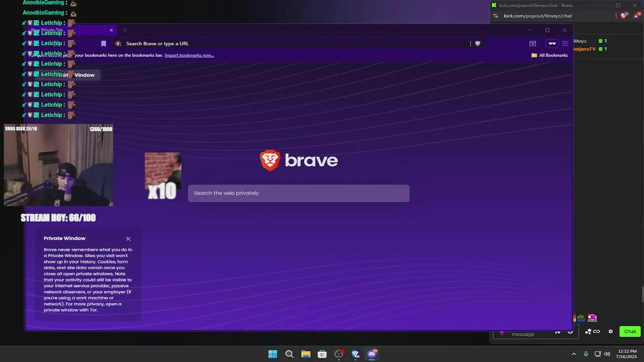Click the Brave icon in the taskbar
Screen dimensions: 644x362
pyautogui.click(x=355, y=354)
